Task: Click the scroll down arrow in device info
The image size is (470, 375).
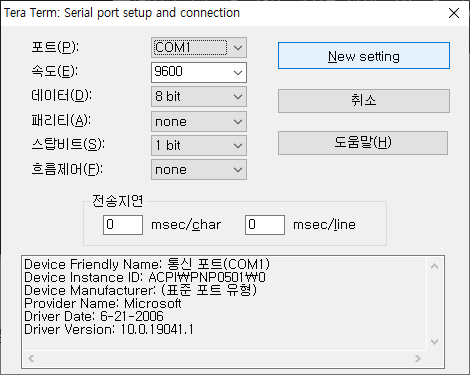Action: pyautogui.click(x=434, y=342)
